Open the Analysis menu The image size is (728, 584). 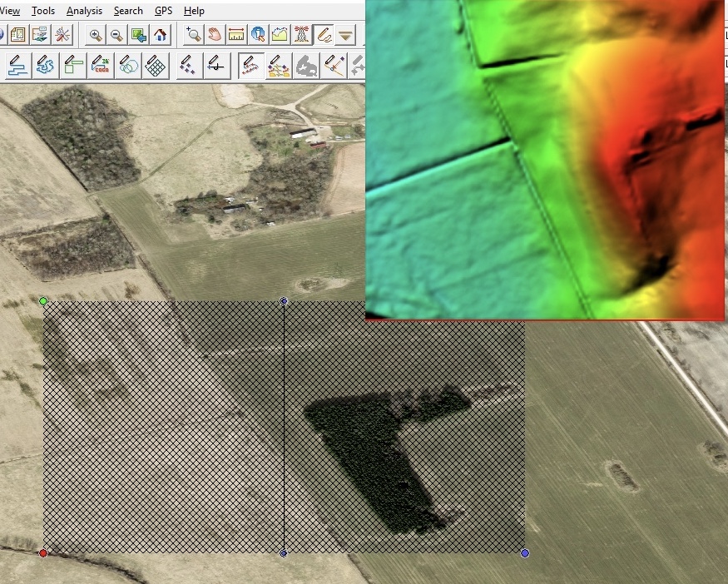pyautogui.click(x=84, y=11)
